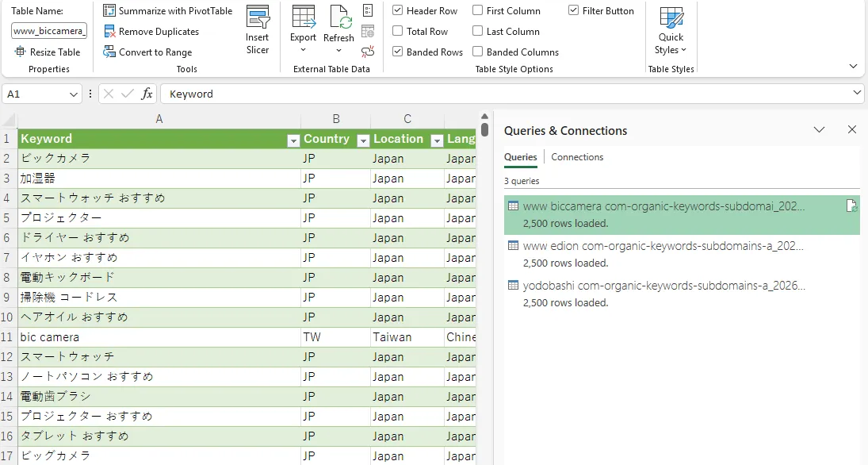Click the Export table icon
The width and height of the screenshot is (868, 465).
(303, 17)
